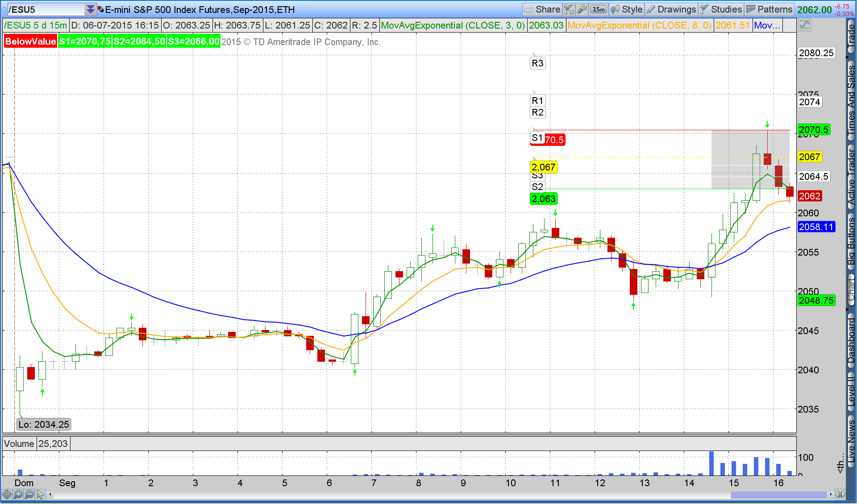The width and height of the screenshot is (857, 504).
Task: Click the zoom out magnifier icon
Action: [29, 494]
